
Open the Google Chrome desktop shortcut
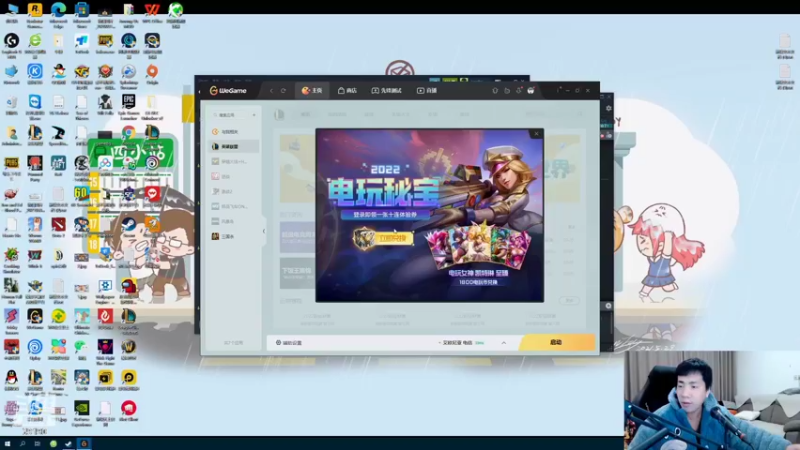(x=129, y=134)
